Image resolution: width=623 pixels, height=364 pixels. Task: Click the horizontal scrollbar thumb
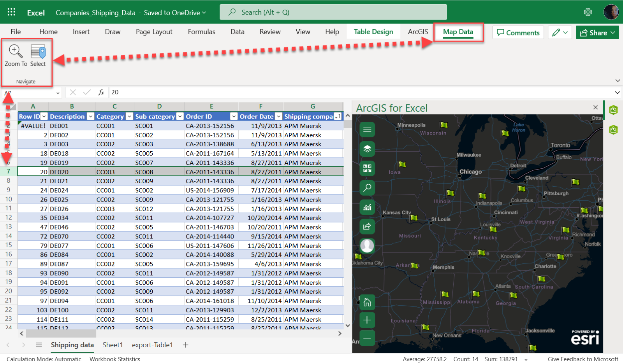point(61,334)
